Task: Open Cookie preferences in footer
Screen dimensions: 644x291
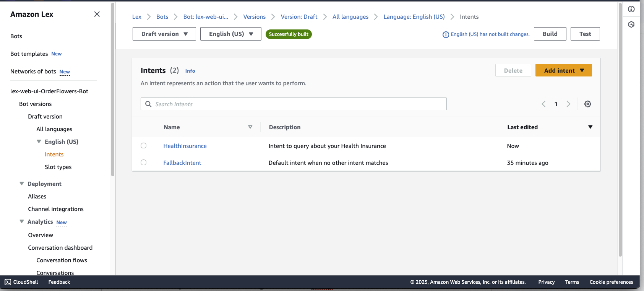Action: pos(612,282)
